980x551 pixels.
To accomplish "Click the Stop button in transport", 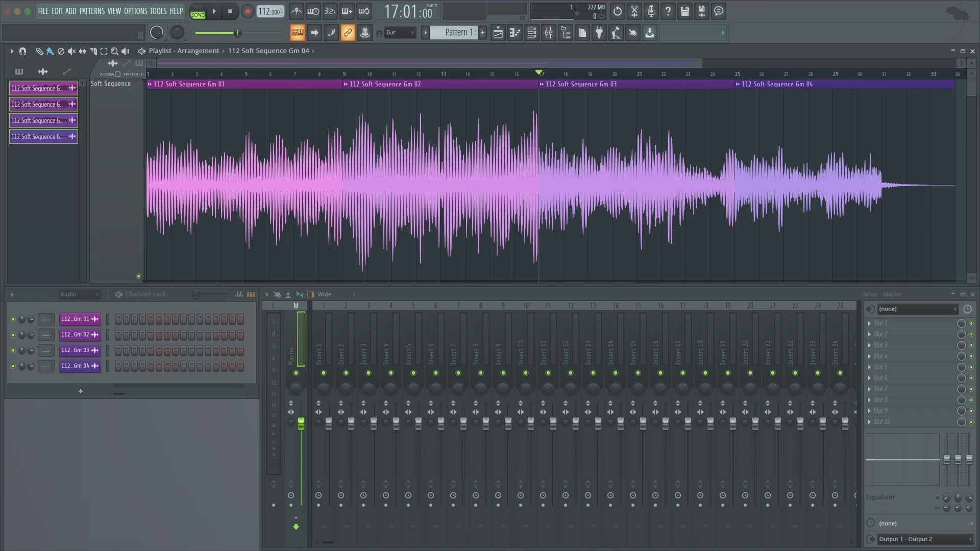I will coord(230,11).
